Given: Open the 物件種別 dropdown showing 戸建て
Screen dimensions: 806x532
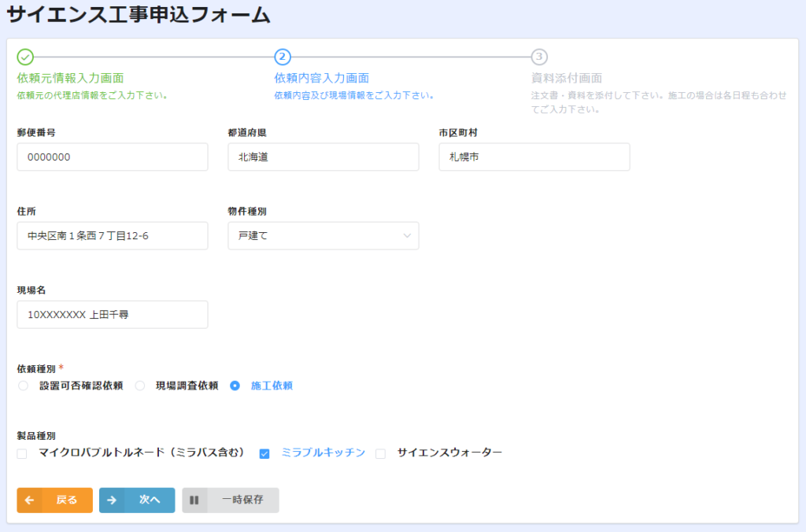Looking at the screenshot, I should [x=323, y=235].
